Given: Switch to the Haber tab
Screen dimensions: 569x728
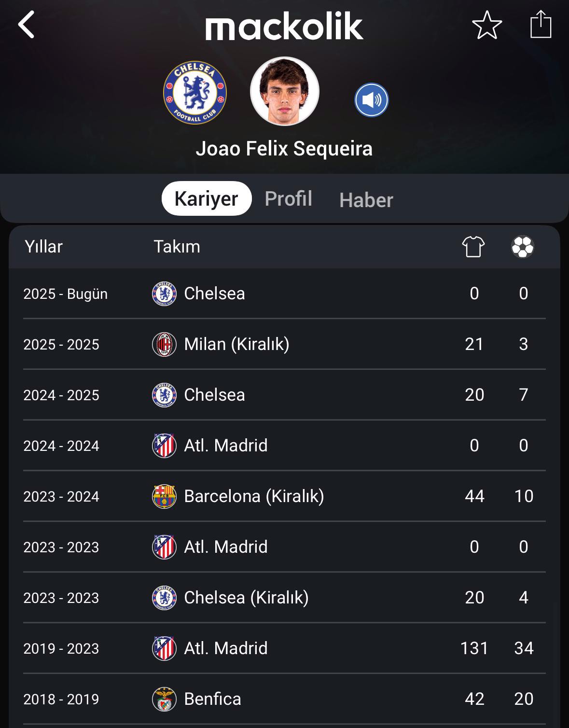Looking at the screenshot, I should pos(366,200).
